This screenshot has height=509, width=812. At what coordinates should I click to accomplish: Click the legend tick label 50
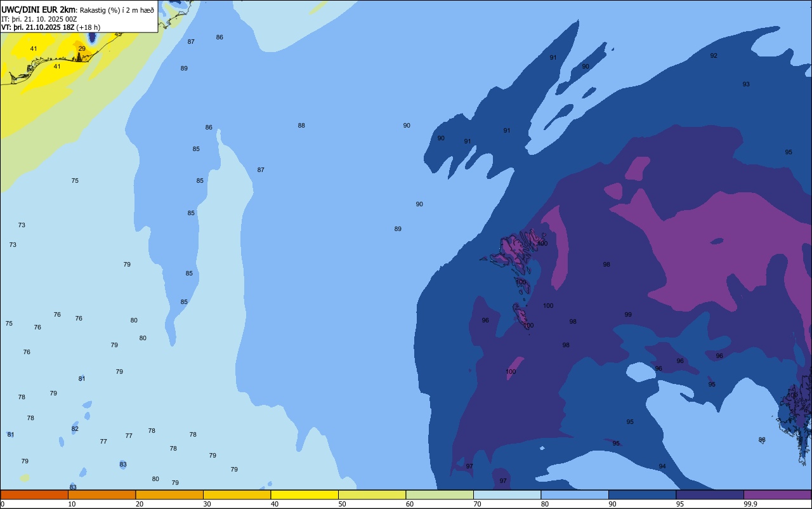(342, 504)
